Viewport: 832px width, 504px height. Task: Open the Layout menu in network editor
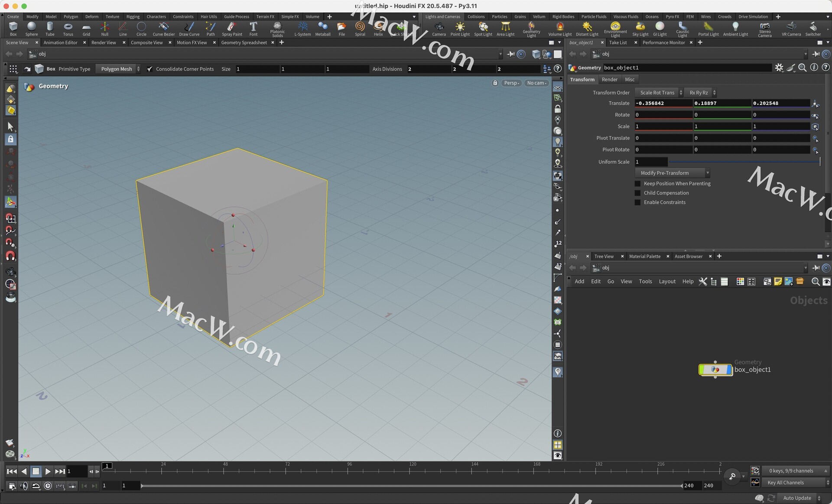pyautogui.click(x=667, y=282)
